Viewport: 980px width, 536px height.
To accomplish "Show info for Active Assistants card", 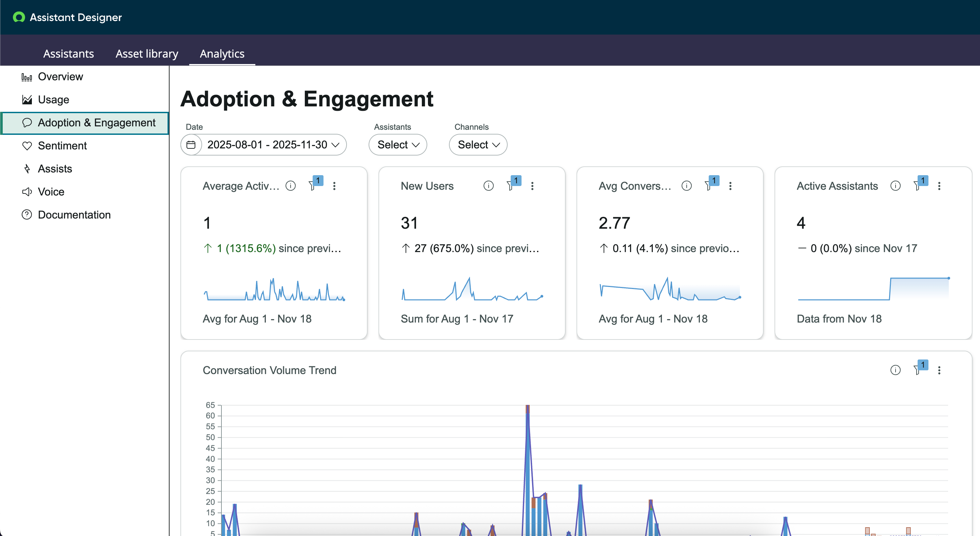I will pos(896,186).
